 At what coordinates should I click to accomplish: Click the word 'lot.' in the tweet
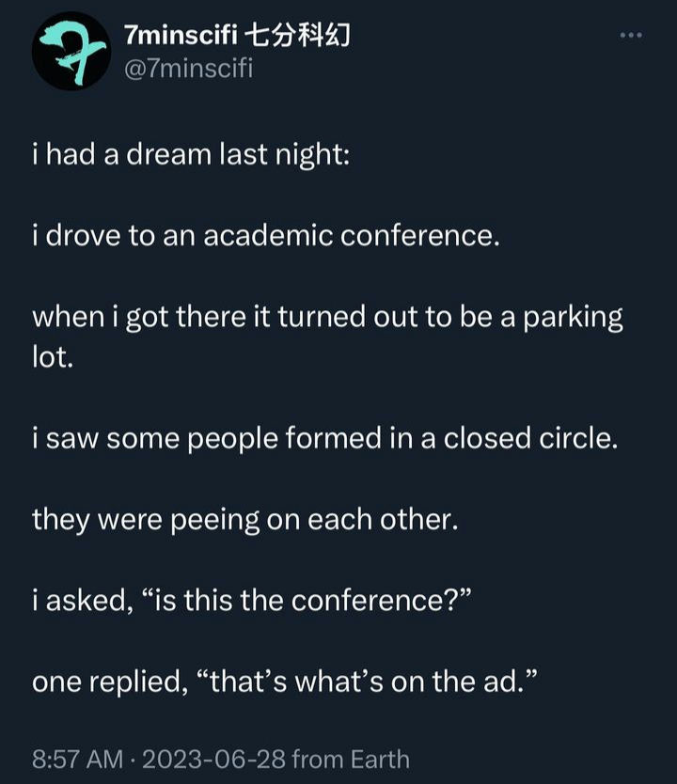coord(53,357)
